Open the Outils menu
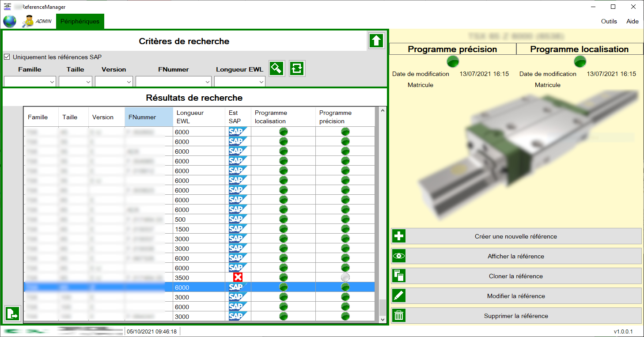644x337 pixels. point(609,21)
